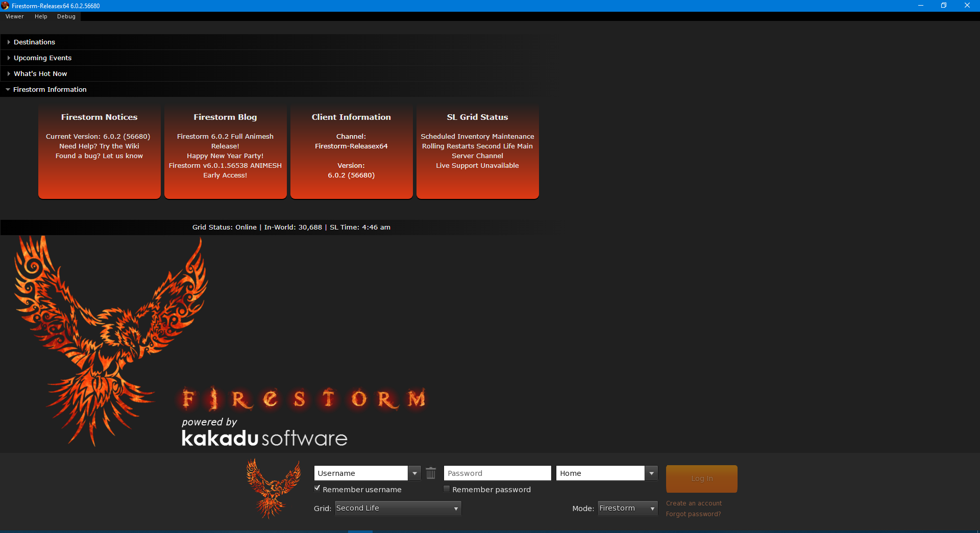Screen dimensions: 980x533
Task: Click 'Happy New Year Party!' blog entry
Action: 225,156
